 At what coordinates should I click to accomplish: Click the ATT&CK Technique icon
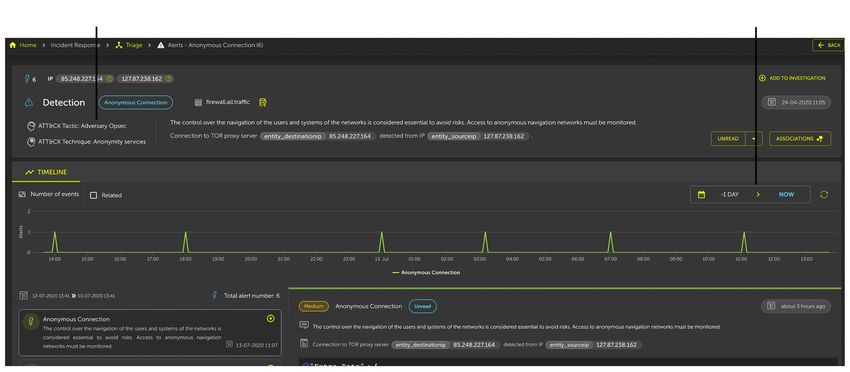point(31,142)
